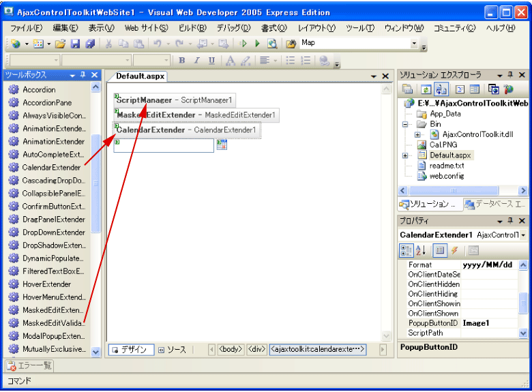The width and height of the screenshot is (532, 392).
Task: Open the Map find combo box dropdown
Action: pos(414,43)
